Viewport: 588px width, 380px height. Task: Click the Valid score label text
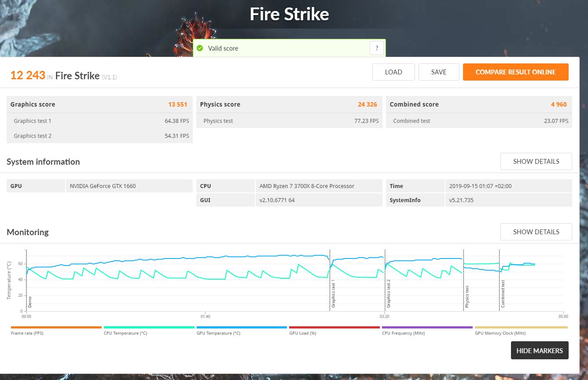(223, 48)
